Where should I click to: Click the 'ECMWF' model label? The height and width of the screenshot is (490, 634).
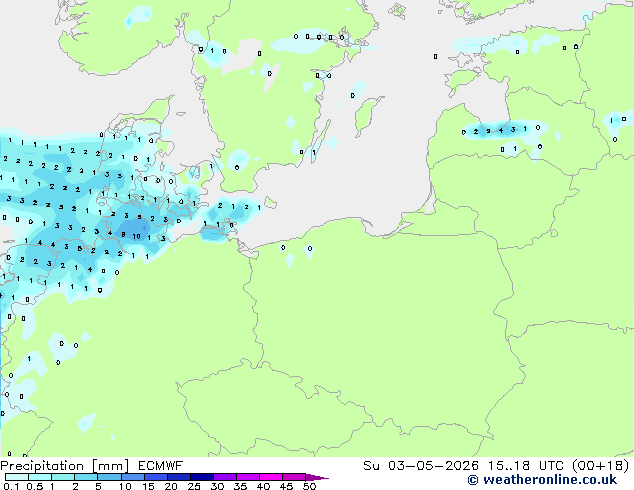[x=161, y=466]
